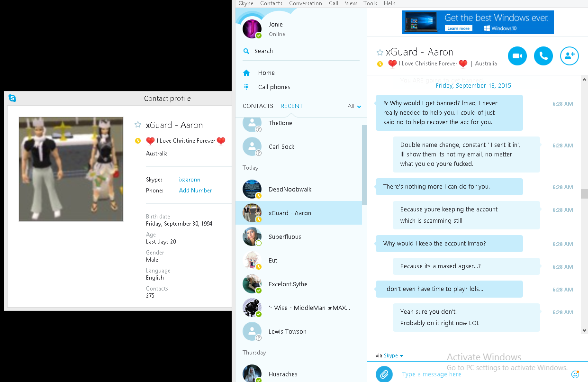Screen dimensions: 588x382
Task: Click Jonie's profile avatar
Action: [x=252, y=29]
